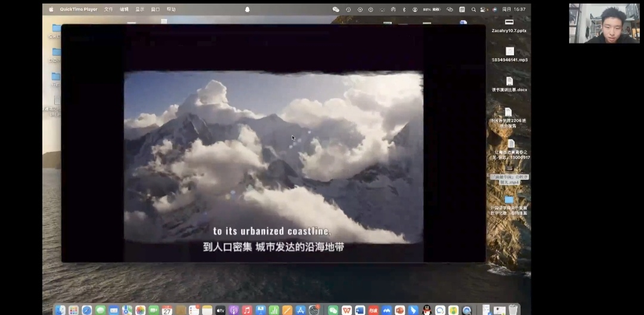Open the Calendar app in dock
The width and height of the screenshot is (644, 315).
point(167,310)
